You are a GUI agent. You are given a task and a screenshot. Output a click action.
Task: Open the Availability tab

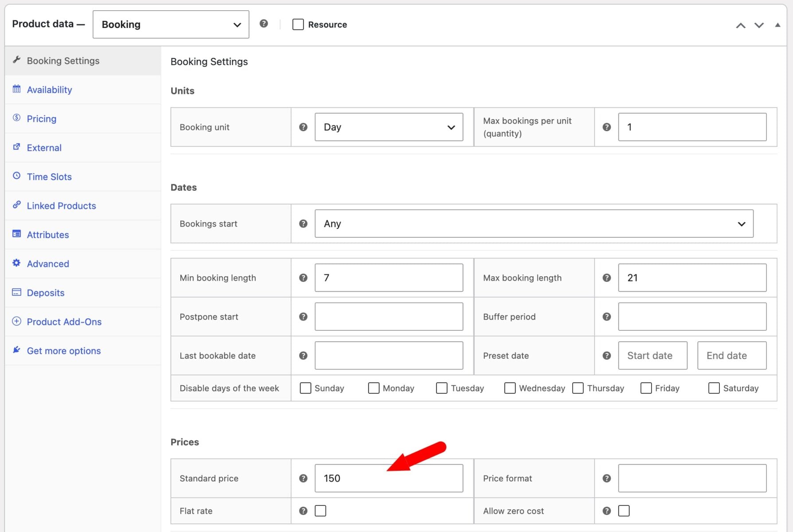(82, 90)
